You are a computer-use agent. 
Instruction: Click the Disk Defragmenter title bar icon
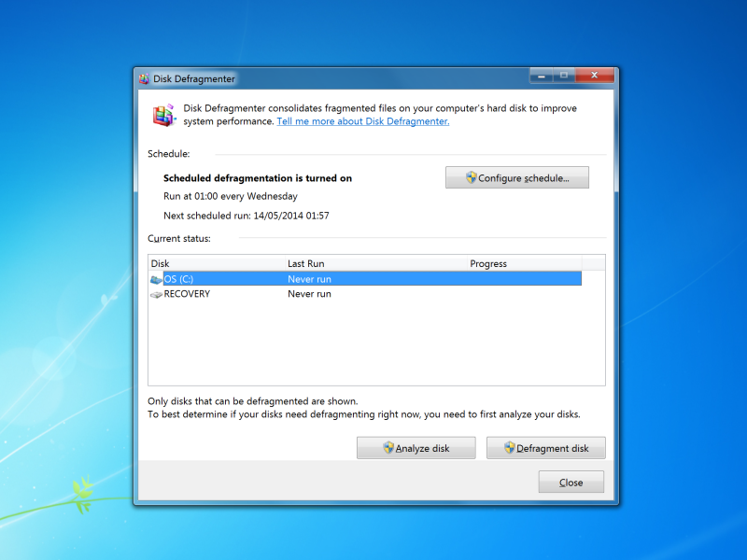(x=144, y=78)
